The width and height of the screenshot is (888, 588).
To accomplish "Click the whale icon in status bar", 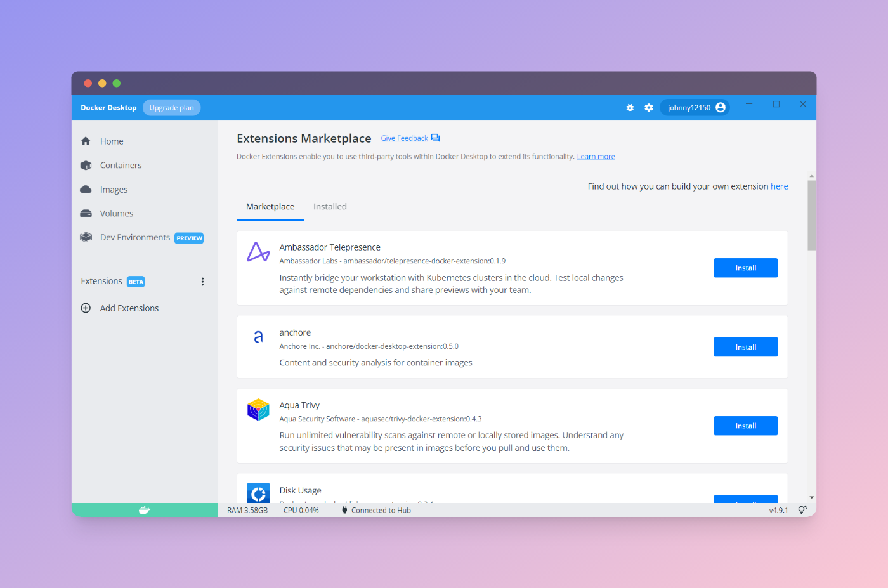I will (144, 509).
